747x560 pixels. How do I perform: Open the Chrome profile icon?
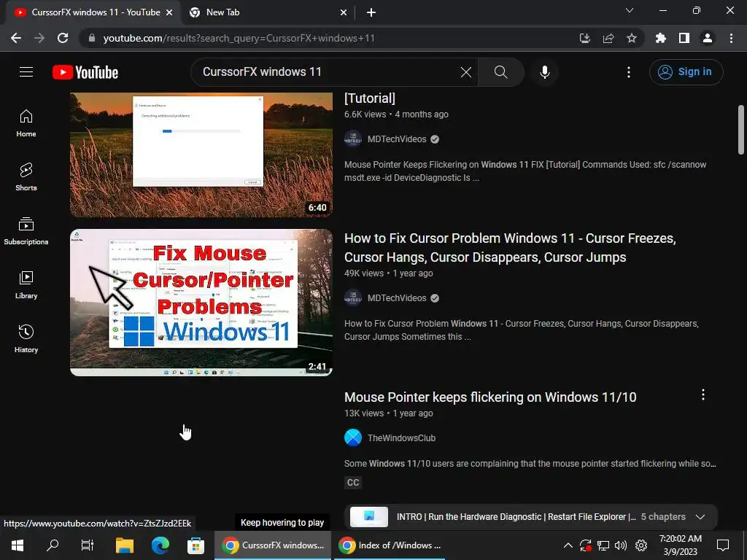pos(708,38)
